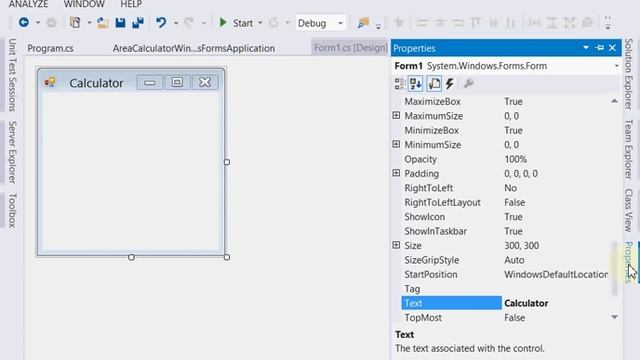Switch Properties to Categorized view
This screenshot has width=640, height=360.
point(399,84)
